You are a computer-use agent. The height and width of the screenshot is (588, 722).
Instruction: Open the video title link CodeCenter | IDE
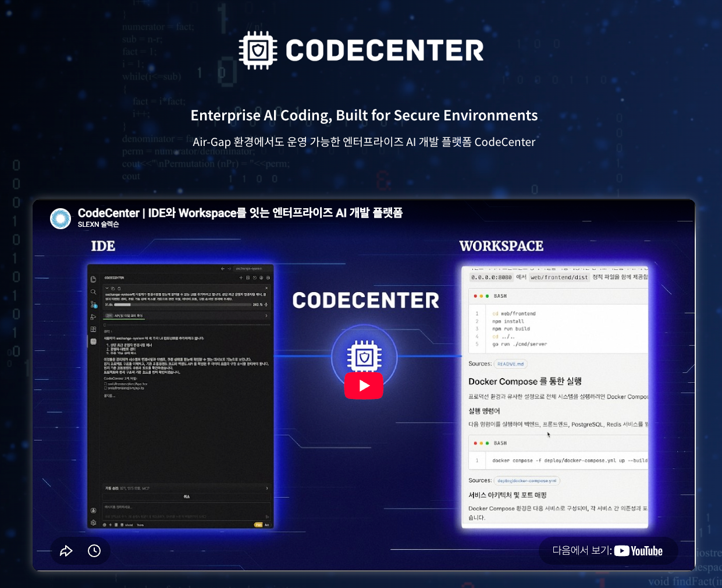240,213
